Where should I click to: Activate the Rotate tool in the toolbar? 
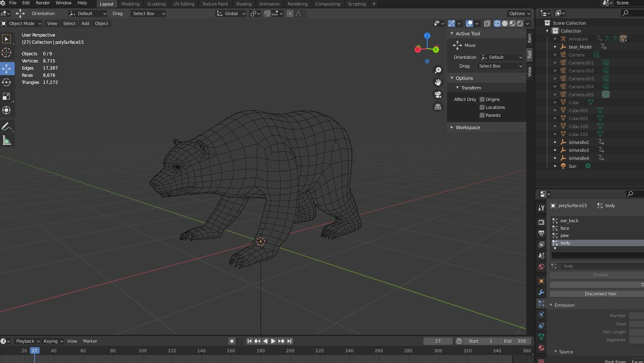(x=7, y=82)
